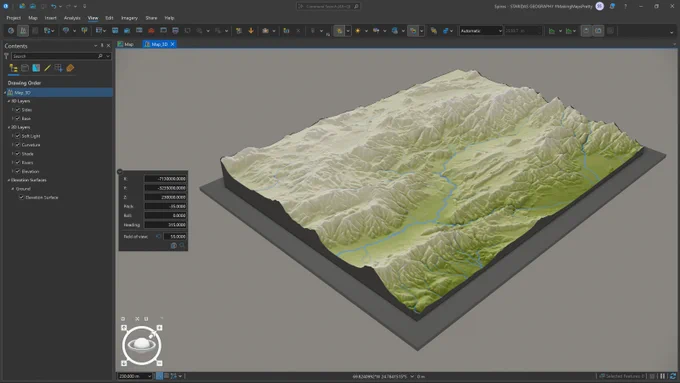The width and height of the screenshot is (680, 383).
Task: Open the Insert ribbon tab
Action: point(51,18)
